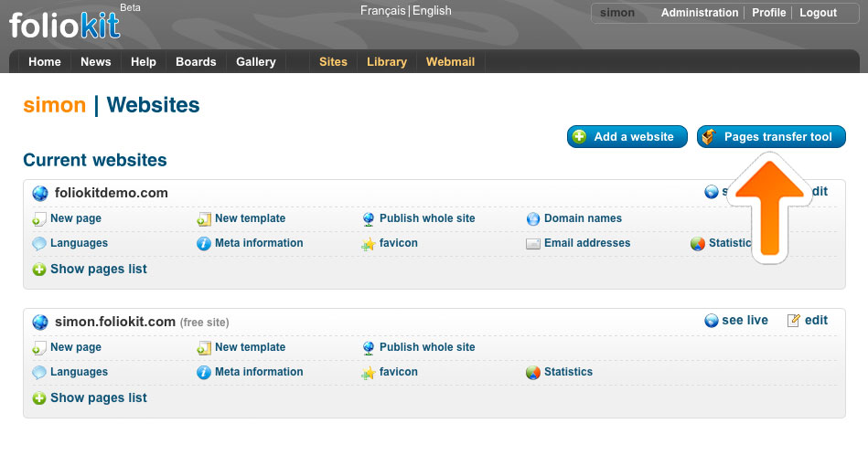Open Statistics link for simon.foliokit.com
Viewport: 868px width, 466px height.
click(569, 372)
